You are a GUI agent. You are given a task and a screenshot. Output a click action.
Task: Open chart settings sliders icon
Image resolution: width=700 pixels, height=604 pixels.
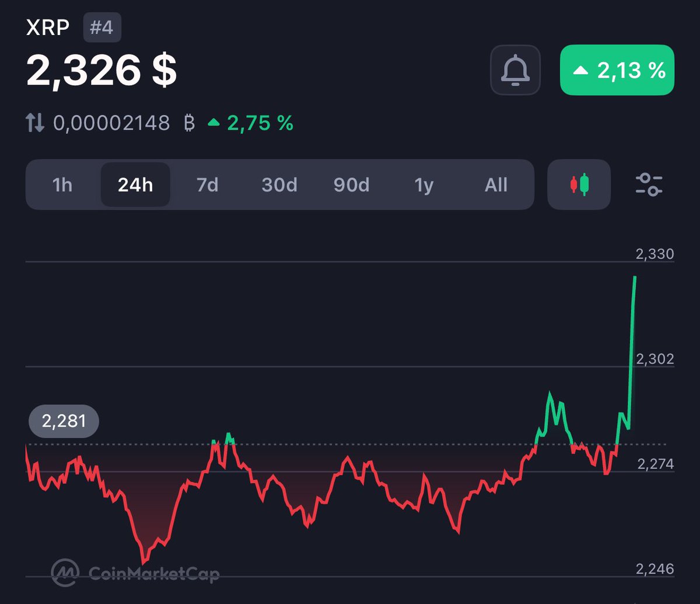pyautogui.click(x=649, y=184)
